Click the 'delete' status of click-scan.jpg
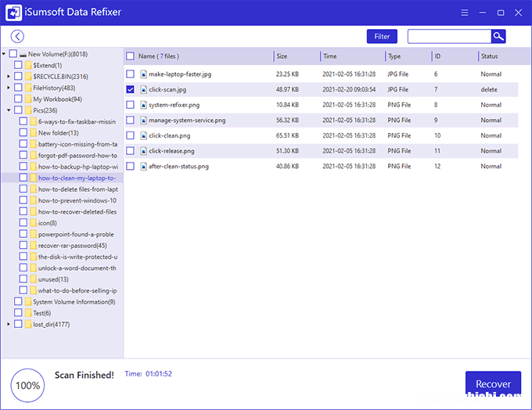This screenshot has width=532, height=410. [489, 90]
